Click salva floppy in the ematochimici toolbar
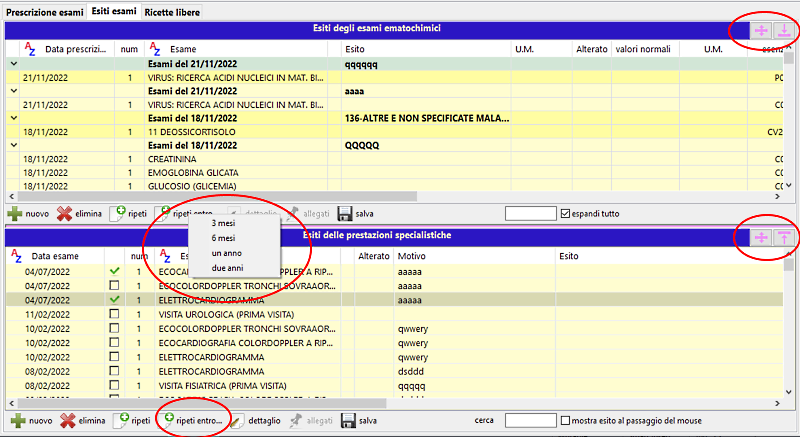Screen dimensions: 800x437 pos(356,214)
